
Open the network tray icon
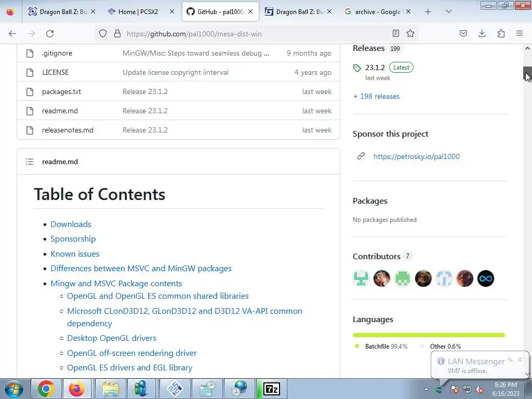pos(467,390)
